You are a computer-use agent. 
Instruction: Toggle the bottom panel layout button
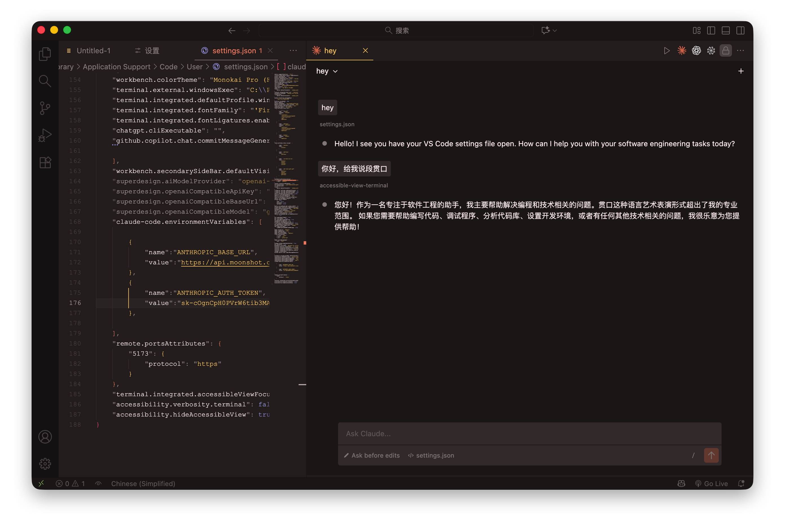pyautogui.click(x=726, y=30)
